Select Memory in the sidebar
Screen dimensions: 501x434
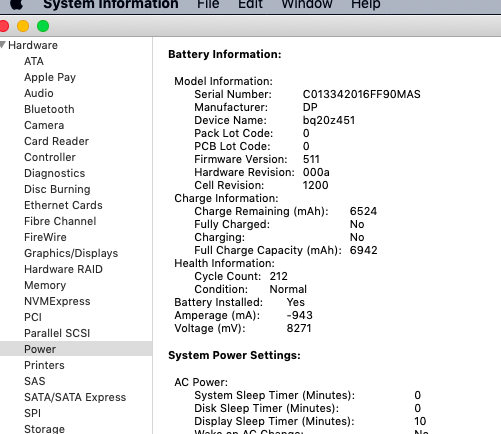click(x=45, y=285)
